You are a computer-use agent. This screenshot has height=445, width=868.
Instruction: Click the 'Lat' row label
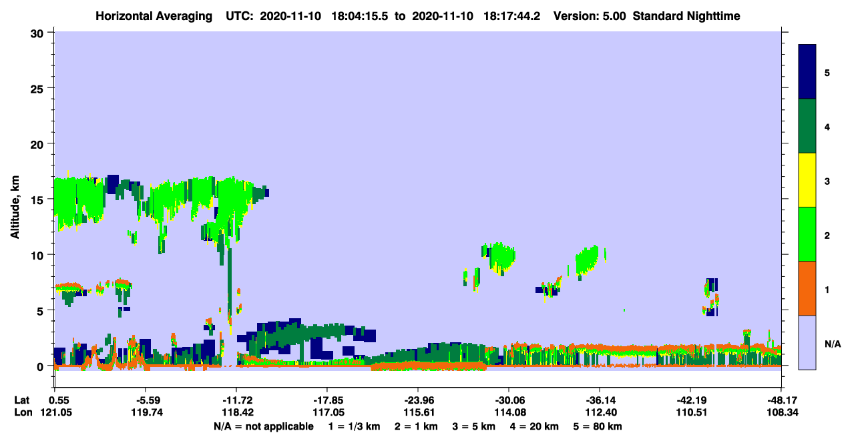click(x=21, y=400)
